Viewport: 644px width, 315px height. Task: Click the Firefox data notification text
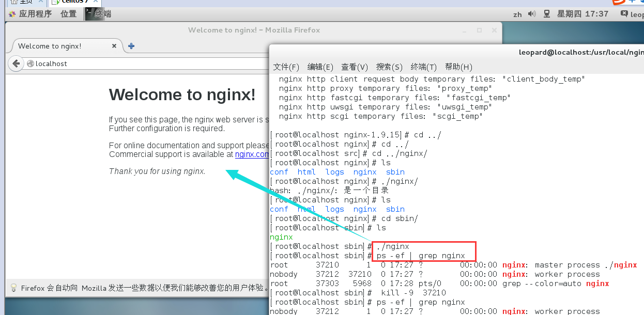145,288
